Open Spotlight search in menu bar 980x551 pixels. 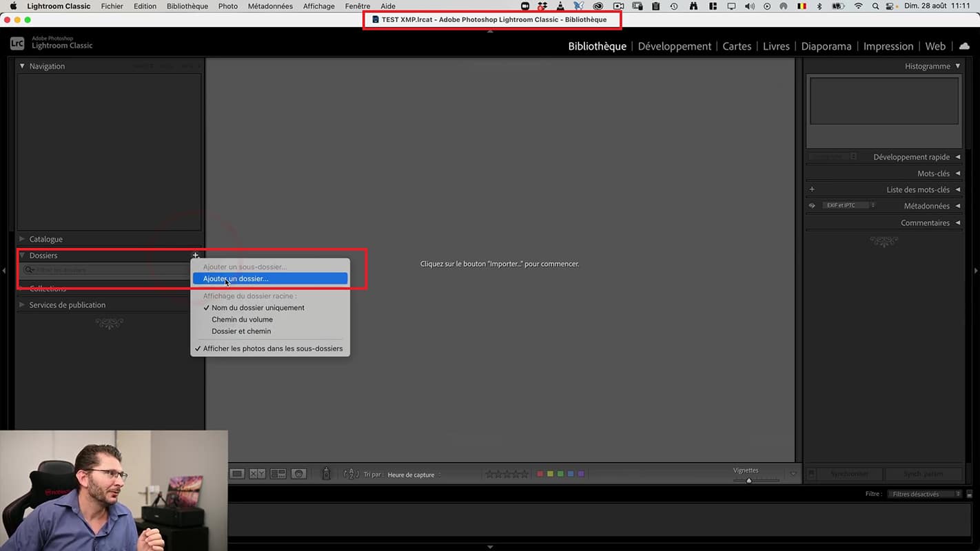tap(875, 6)
